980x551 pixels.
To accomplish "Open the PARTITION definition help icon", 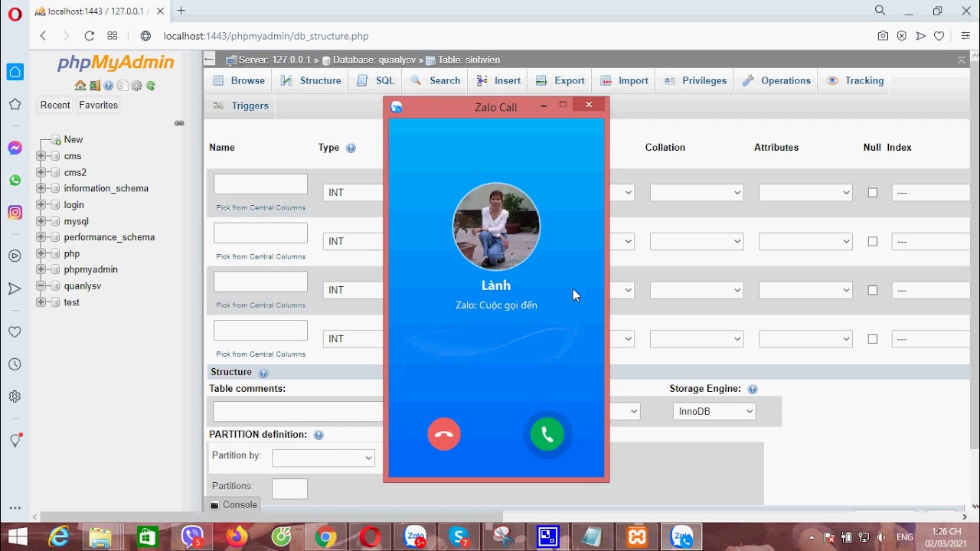I will (318, 435).
